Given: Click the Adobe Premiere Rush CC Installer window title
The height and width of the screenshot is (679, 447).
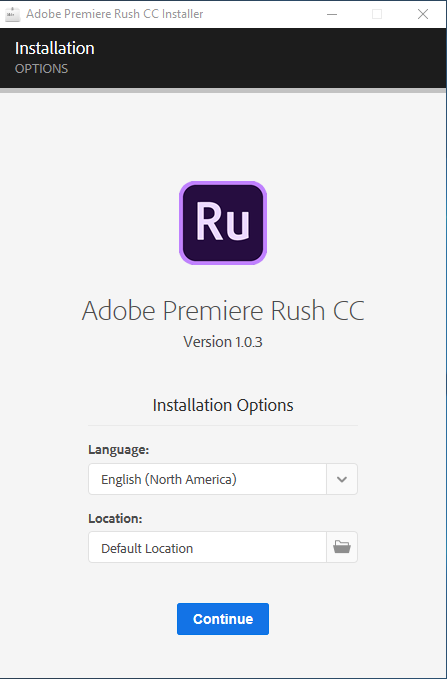Looking at the screenshot, I should (115, 14).
